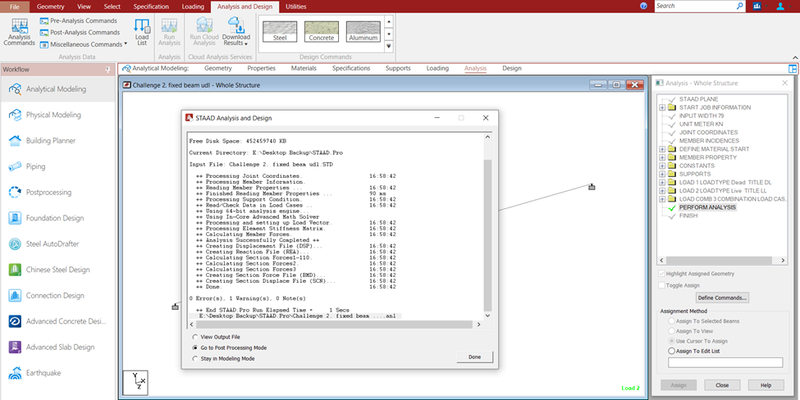Open the File menu
Image resolution: width=800 pixels, height=400 pixels.
[14, 7]
